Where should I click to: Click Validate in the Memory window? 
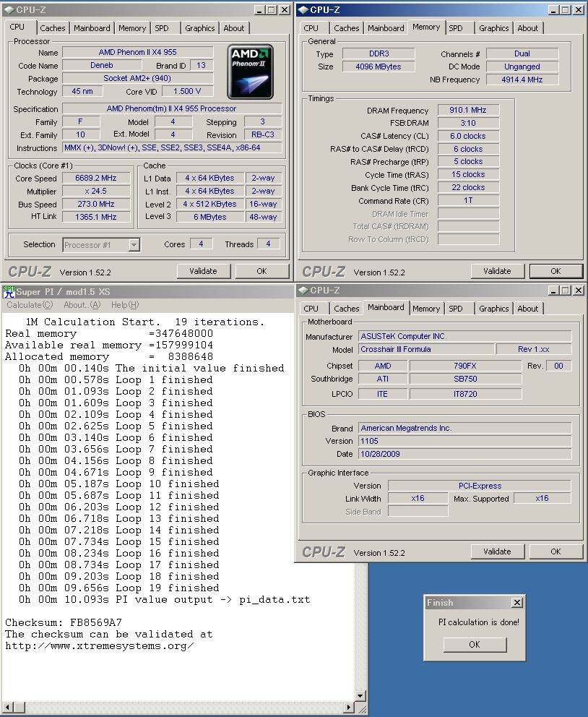point(497,271)
